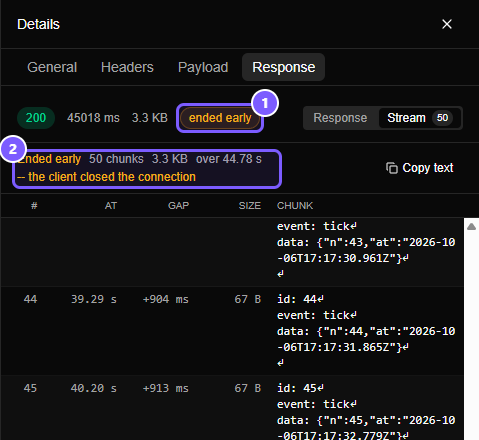Switch view to Response mode
The image size is (479, 440).
[340, 118]
